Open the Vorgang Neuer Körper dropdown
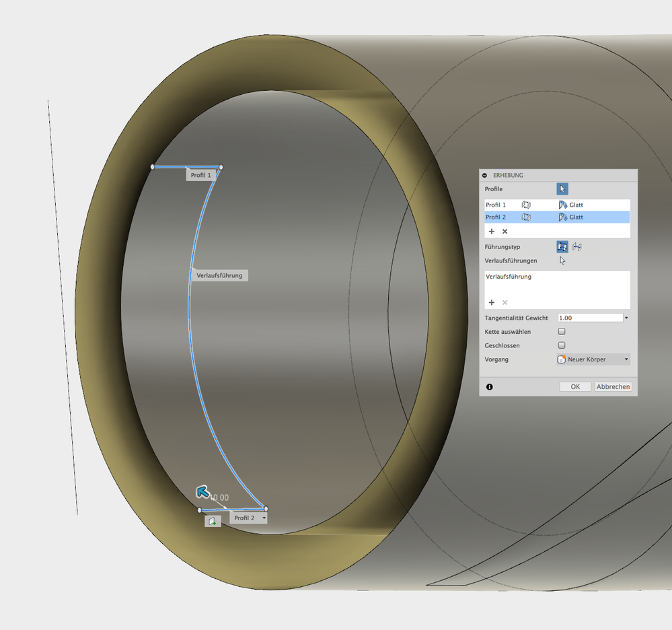This screenshot has width=672, height=630. click(x=593, y=359)
